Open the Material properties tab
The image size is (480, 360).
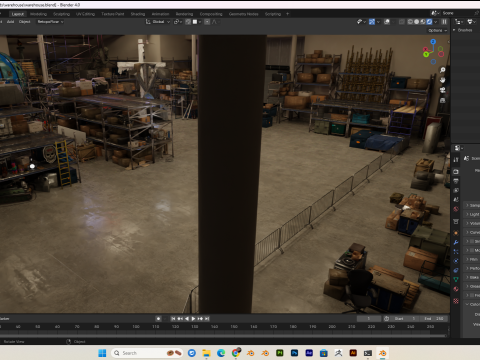click(x=456, y=289)
